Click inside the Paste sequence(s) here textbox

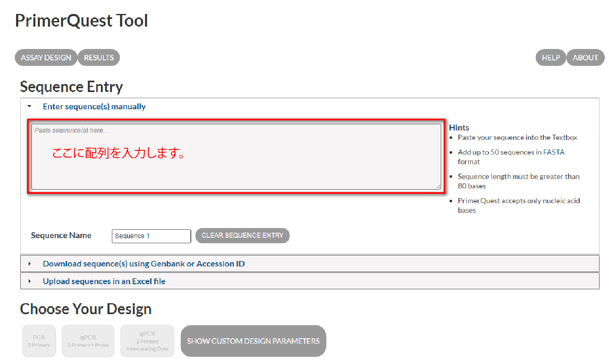pyautogui.click(x=236, y=156)
